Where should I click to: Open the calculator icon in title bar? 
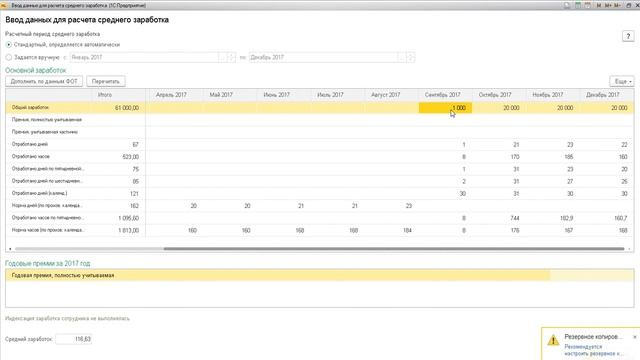click(x=578, y=5)
